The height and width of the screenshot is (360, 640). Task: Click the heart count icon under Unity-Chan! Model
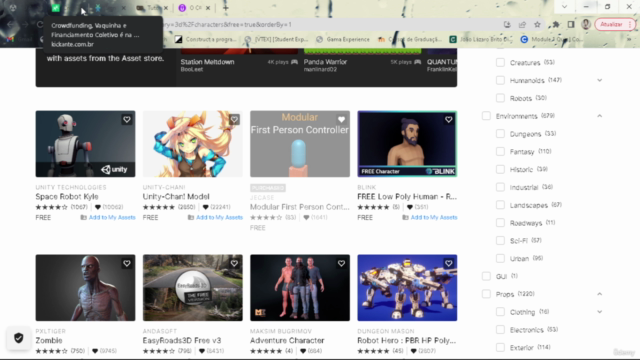click(x=205, y=207)
